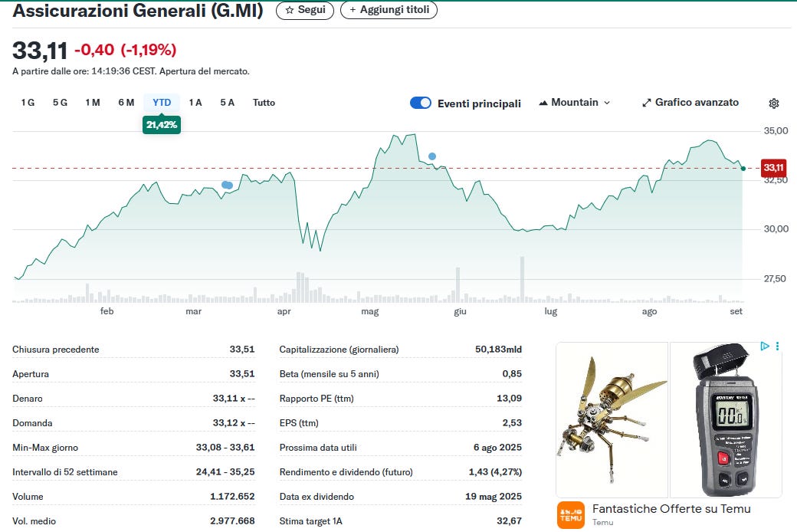Click the 'mag' month label on chart axis
The width and height of the screenshot is (797, 532).
tap(370, 311)
